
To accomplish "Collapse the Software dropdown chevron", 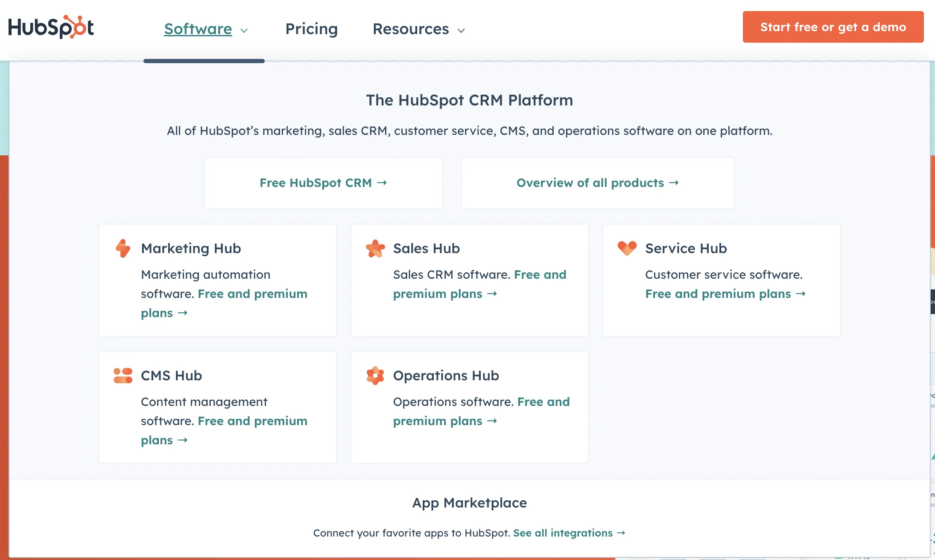I will tap(244, 30).
